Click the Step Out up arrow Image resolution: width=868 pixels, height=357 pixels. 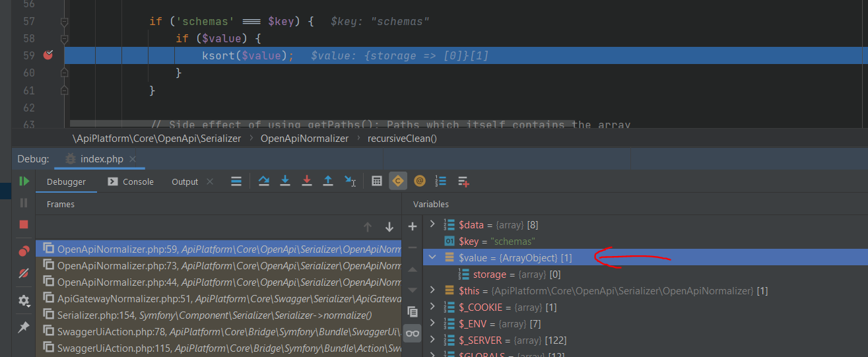[328, 181]
